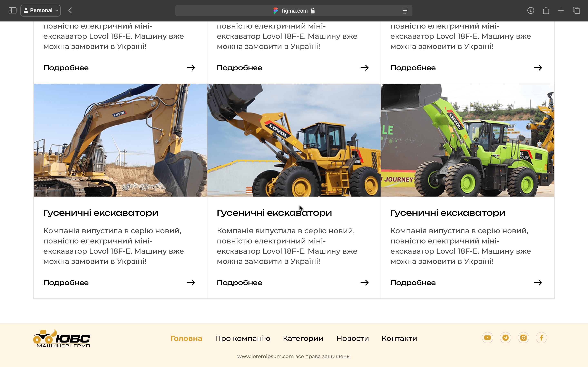Click the Share icon in Safari toolbar
The image size is (588, 367).
(546, 10)
